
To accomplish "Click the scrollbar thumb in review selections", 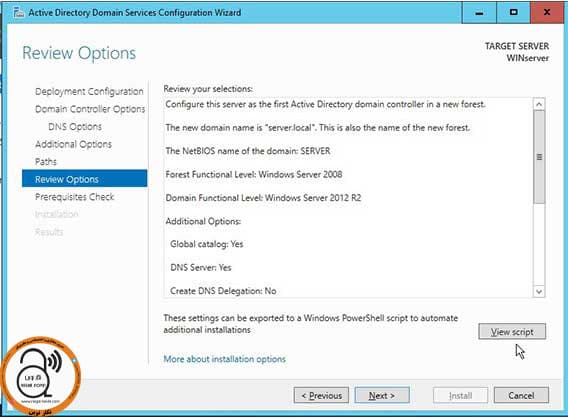I will click(539, 157).
